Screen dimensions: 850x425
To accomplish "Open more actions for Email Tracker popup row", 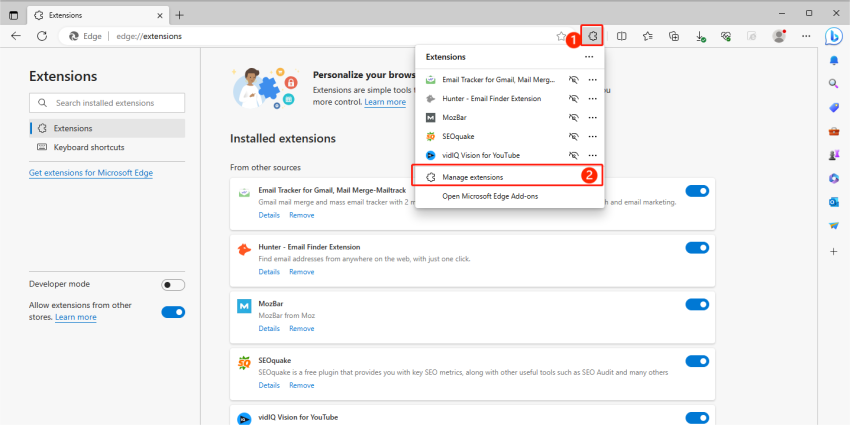I will 593,80.
